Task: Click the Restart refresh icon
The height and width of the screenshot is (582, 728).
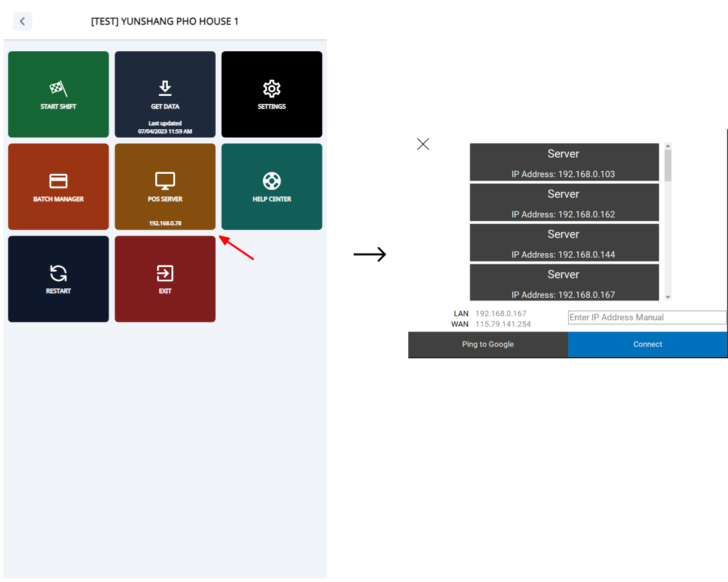Action: (x=59, y=273)
